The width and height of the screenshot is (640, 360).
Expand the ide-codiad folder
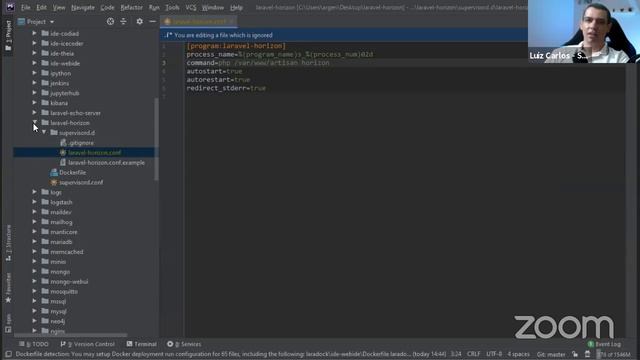point(34,33)
